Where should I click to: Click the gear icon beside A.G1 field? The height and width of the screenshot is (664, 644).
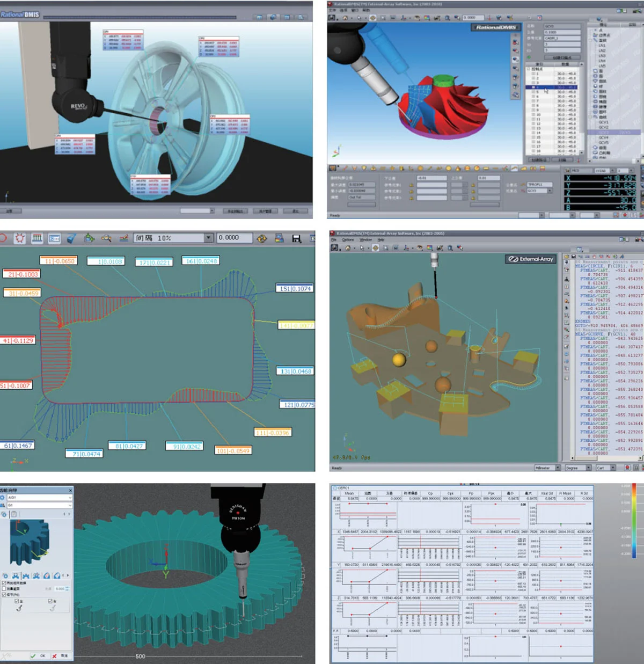click(x=3, y=498)
